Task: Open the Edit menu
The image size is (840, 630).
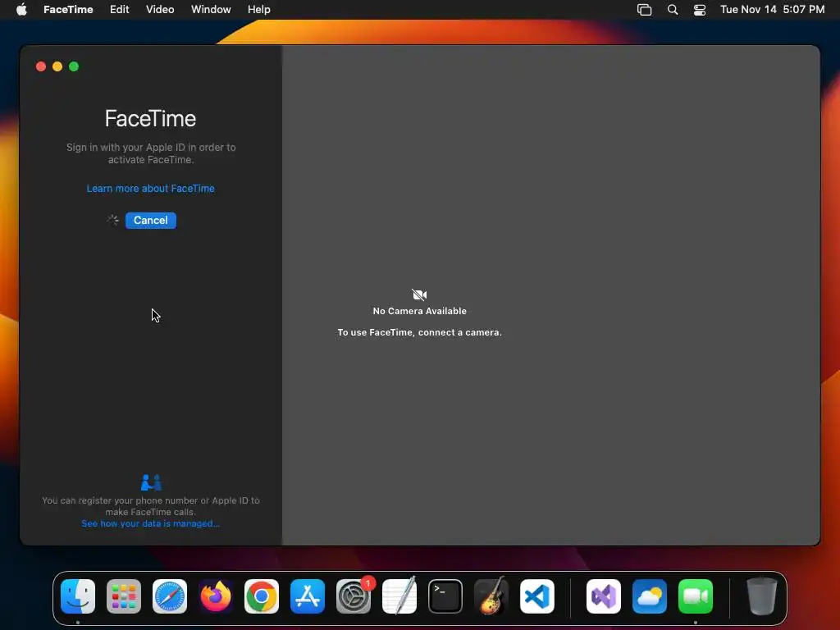Action: click(120, 9)
